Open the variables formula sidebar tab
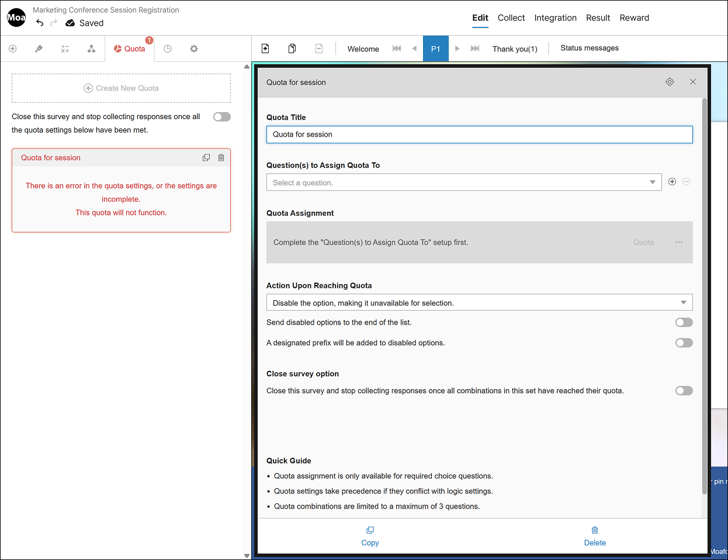Viewport: 728px width, 560px height. [x=65, y=49]
